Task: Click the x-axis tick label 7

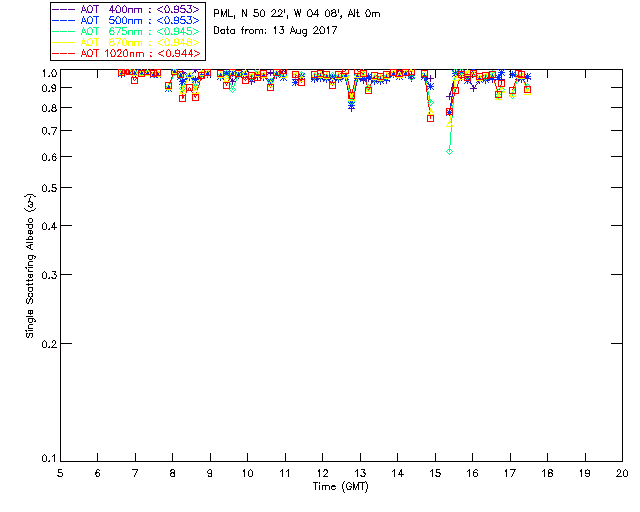Action: tap(135, 473)
